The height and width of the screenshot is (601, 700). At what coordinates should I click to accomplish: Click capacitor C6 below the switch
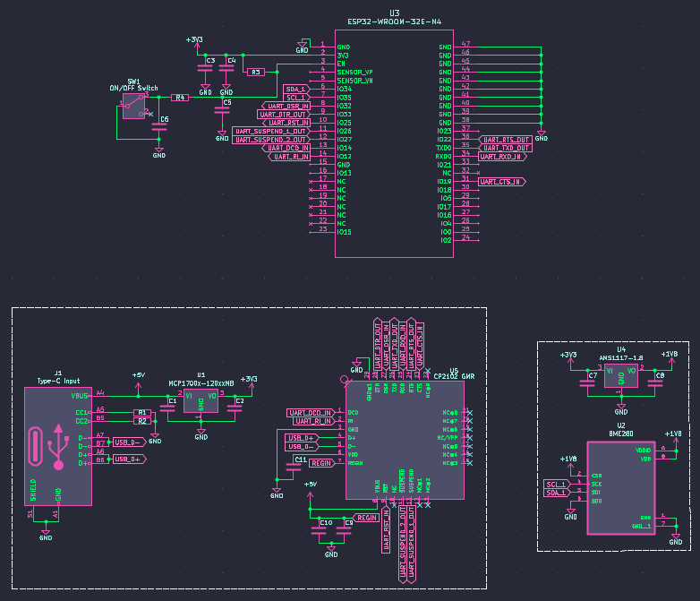(159, 127)
